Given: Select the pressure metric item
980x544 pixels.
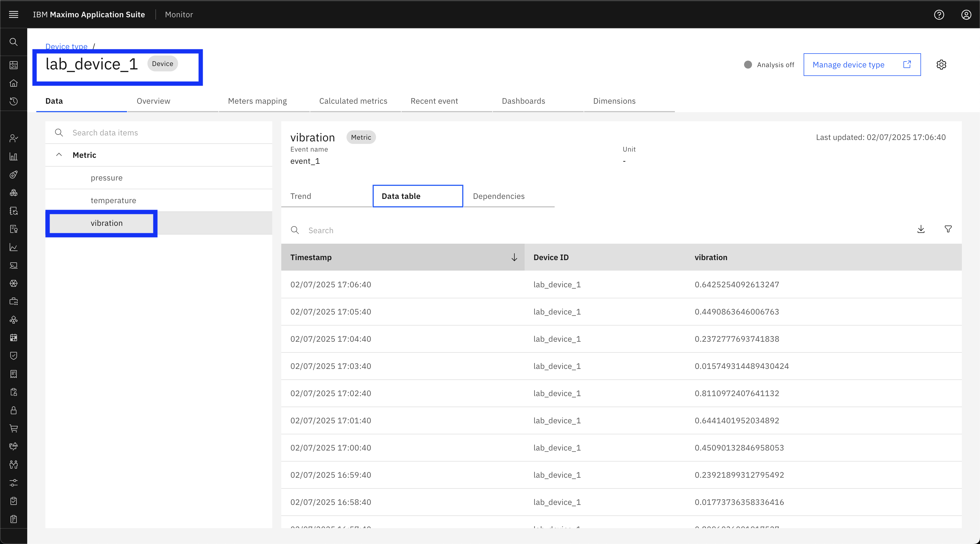Looking at the screenshot, I should click(159, 178).
